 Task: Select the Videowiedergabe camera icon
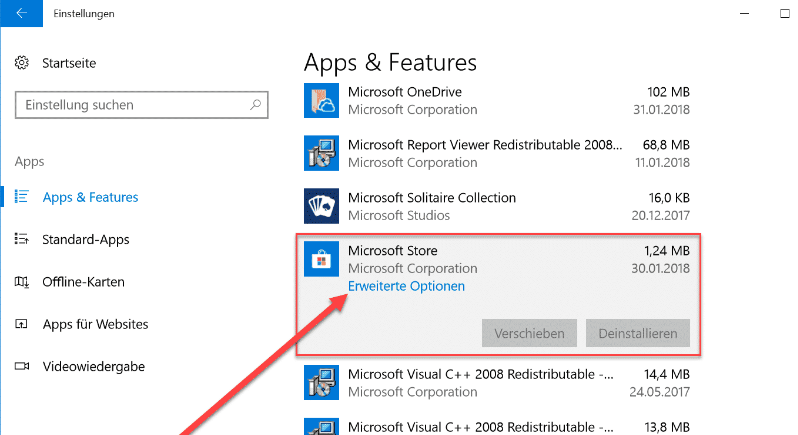click(x=22, y=366)
